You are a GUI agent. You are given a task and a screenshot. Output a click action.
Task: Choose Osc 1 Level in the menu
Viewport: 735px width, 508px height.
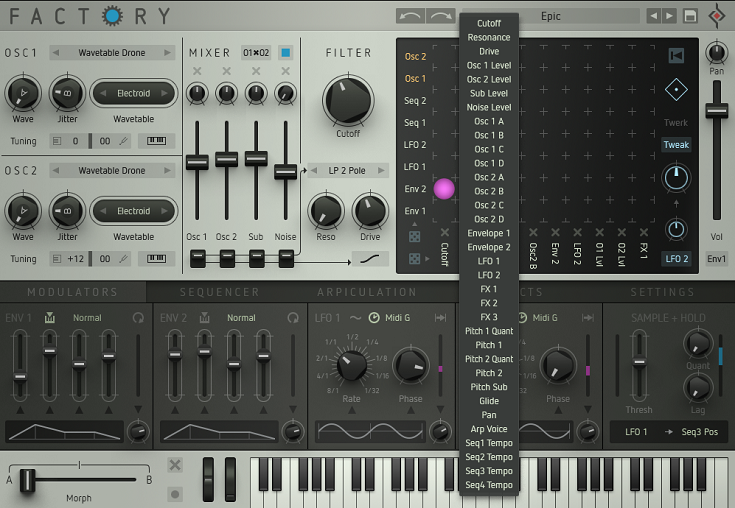489,65
